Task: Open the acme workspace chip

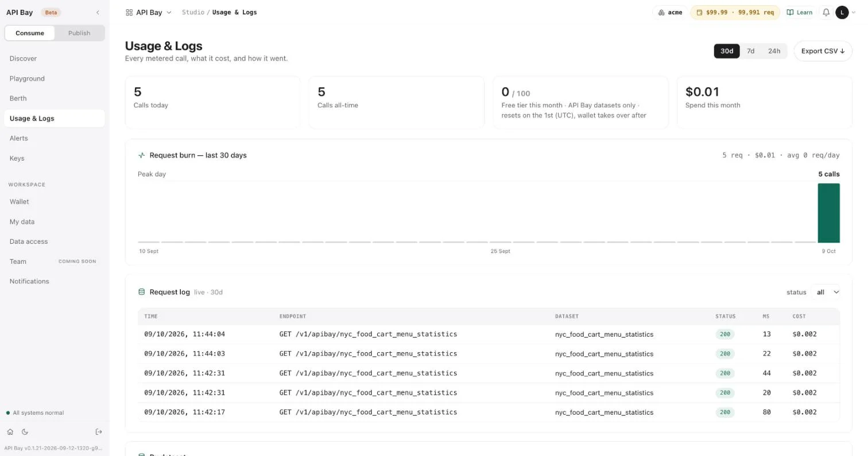Action: (x=670, y=12)
